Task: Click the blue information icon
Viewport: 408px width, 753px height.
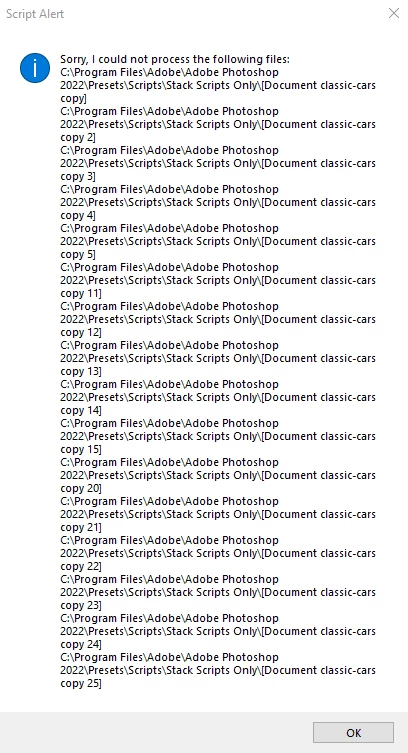Action: (35, 68)
